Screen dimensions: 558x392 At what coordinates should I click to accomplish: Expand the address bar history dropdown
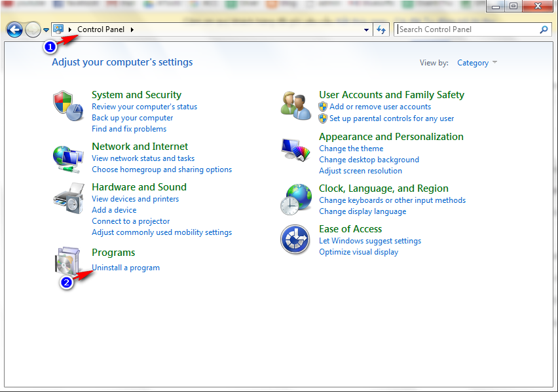(x=366, y=30)
